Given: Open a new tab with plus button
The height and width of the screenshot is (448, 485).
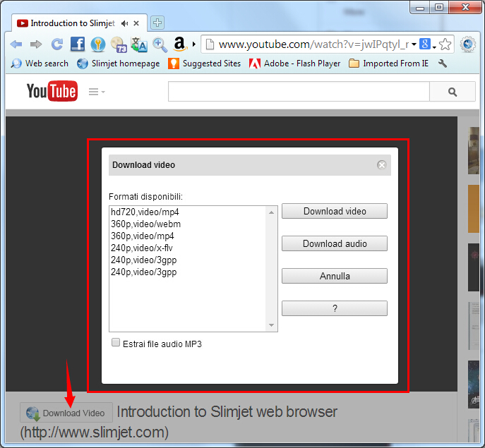Looking at the screenshot, I should (157, 23).
